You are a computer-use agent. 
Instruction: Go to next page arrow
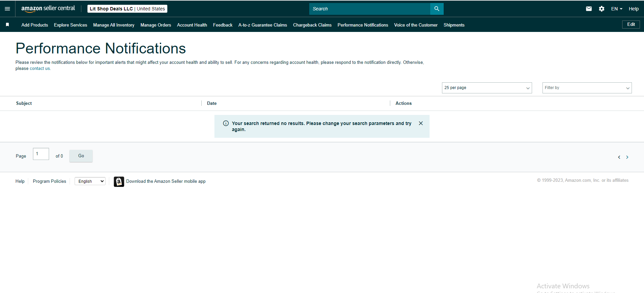(x=627, y=157)
